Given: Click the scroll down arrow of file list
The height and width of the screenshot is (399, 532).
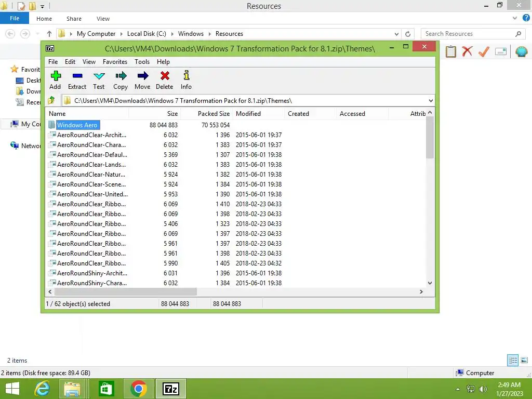Looking at the screenshot, I should [430, 283].
